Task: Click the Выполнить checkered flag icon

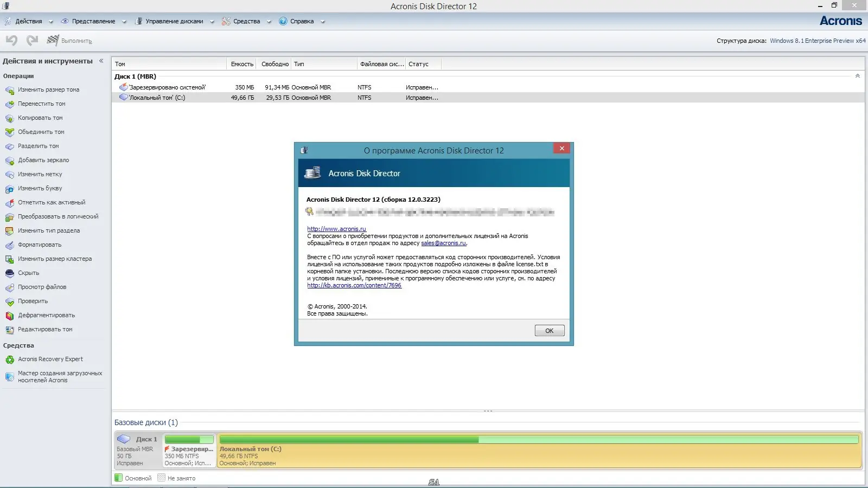Action: click(x=53, y=40)
